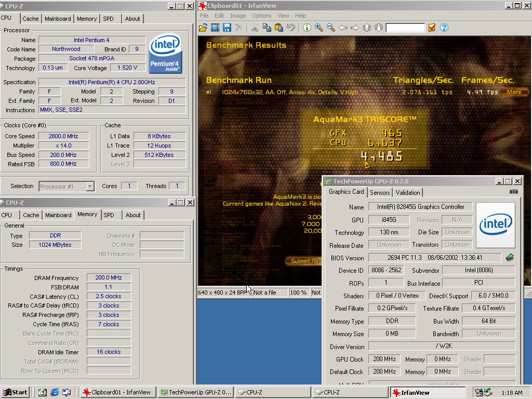Viewport: 532px width, 399px height.
Task: Open IrfanView settings checkmark icon
Action: (x=432, y=28)
